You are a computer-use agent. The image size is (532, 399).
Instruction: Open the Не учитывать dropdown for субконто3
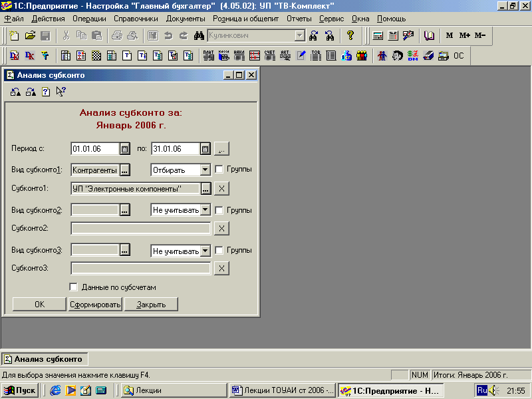click(205, 251)
